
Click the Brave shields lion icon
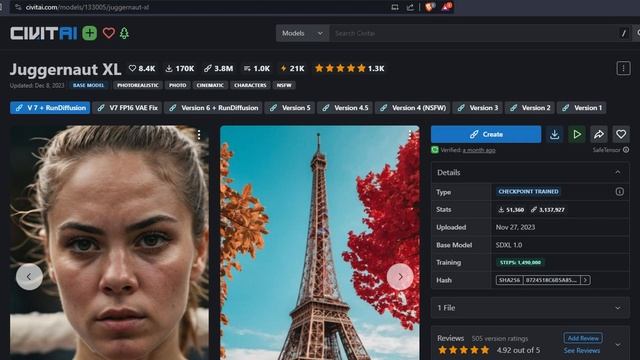(x=429, y=7)
